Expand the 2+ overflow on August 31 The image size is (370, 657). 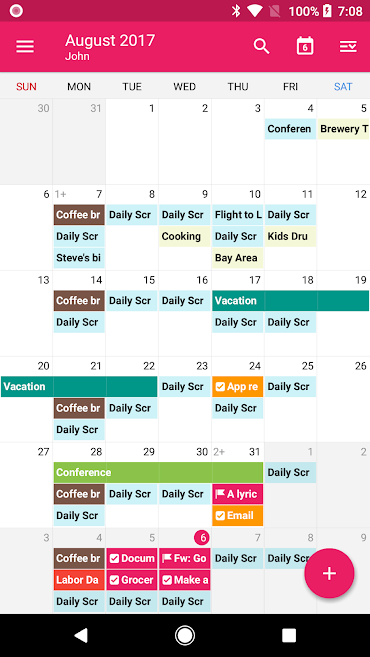(x=219, y=452)
